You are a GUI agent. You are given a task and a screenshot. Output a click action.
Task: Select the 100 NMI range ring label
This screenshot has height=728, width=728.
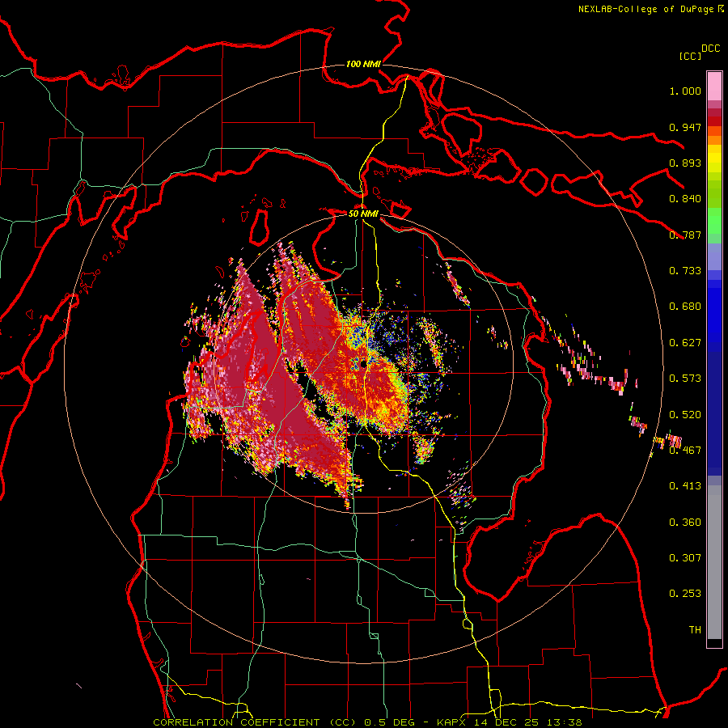pos(363,64)
